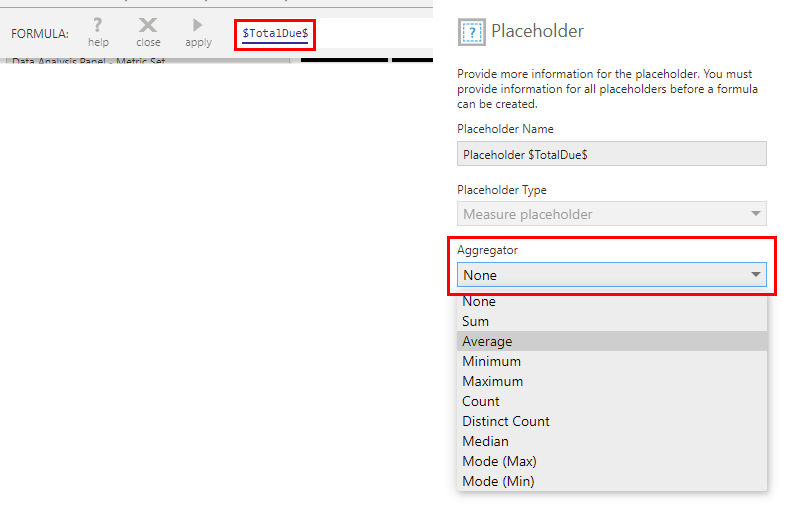
Task: Apply the formula using the play icon
Action: pyautogui.click(x=198, y=25)
